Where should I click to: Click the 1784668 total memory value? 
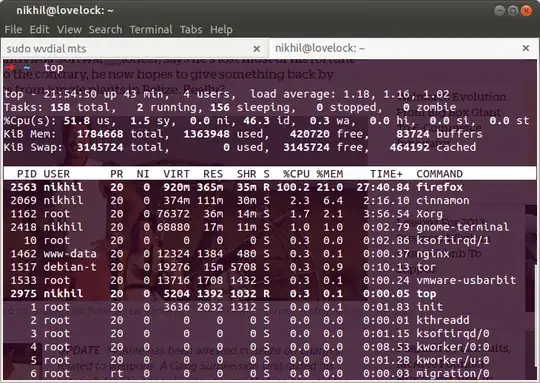pyautogui.click(x=100, y=134)
